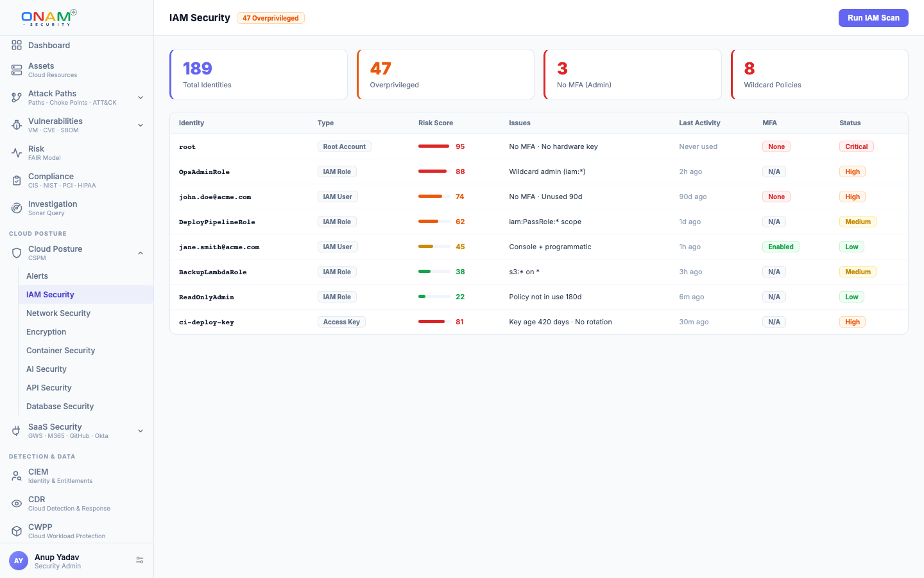Expand the Attack Paths chevron
924x578 pixels.
pyautogui.click(x=141, y=98)
